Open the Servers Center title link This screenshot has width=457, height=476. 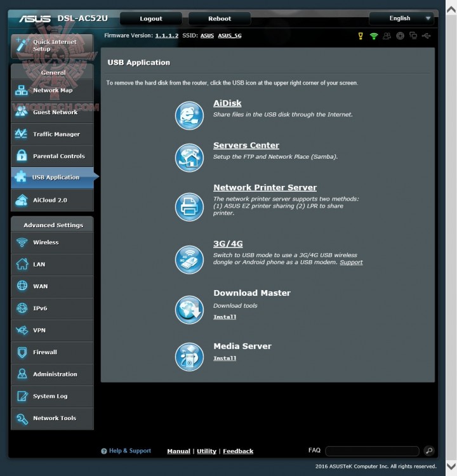click(246, 145)
